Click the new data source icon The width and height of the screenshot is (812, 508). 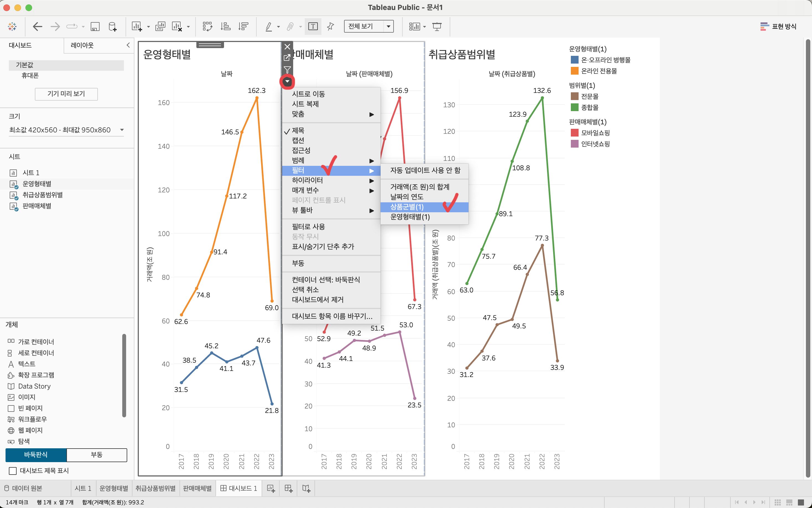pyautogui.click(x=113, y=27)
